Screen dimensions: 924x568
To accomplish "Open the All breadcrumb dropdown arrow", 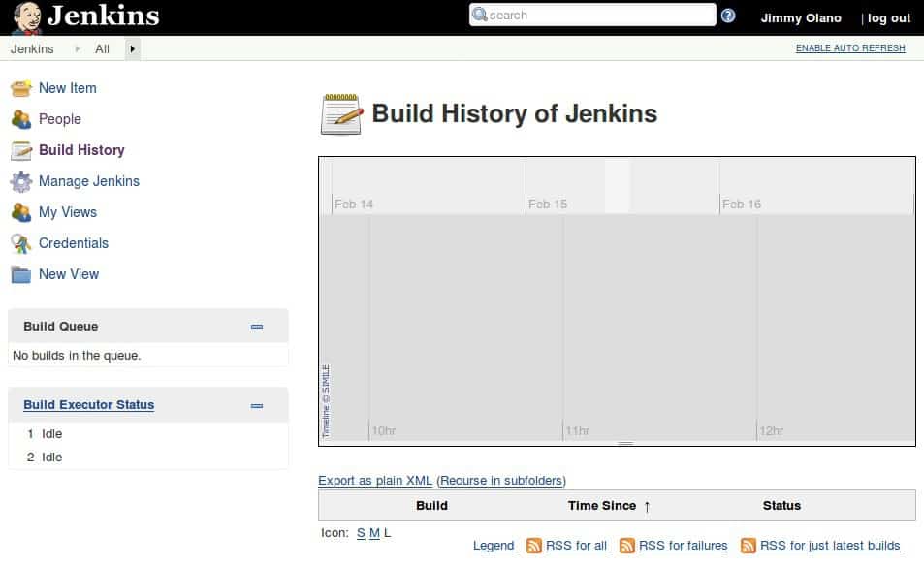I will click(133, 48).
